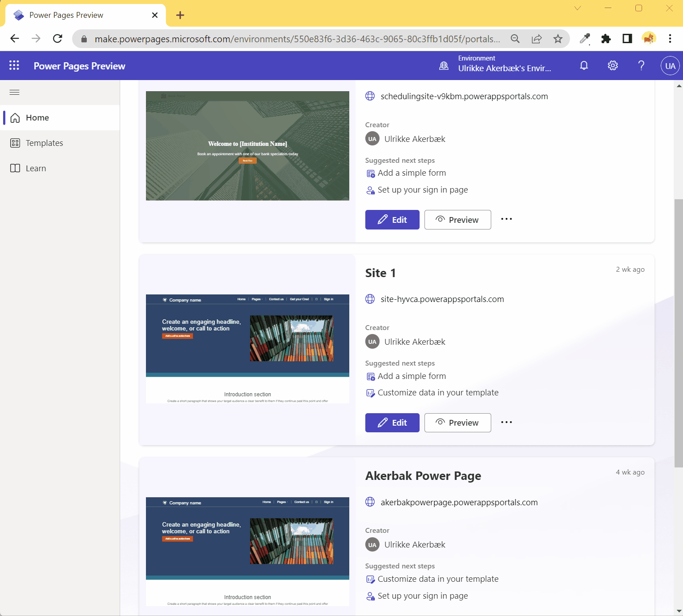Image resolution: width=683 pixels, height=616 pixels.
Task: Open the eyedropper extension icon
Action: 585,39
